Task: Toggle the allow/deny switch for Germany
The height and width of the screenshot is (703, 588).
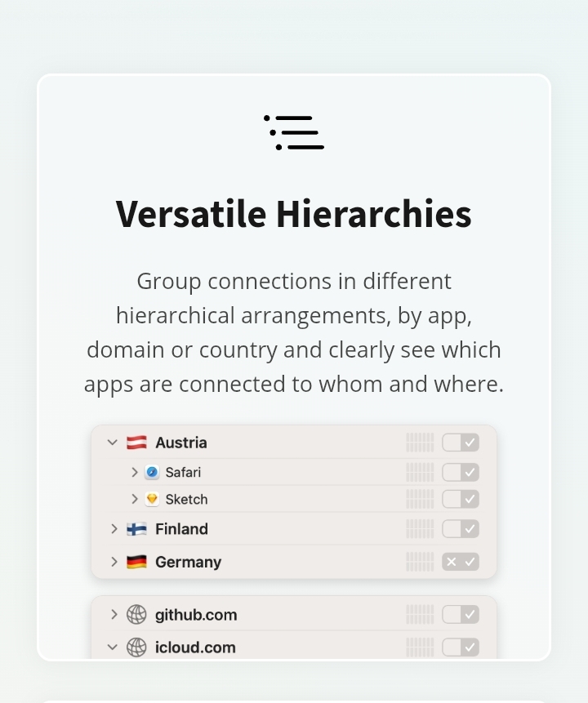Action: click(461, 562)
